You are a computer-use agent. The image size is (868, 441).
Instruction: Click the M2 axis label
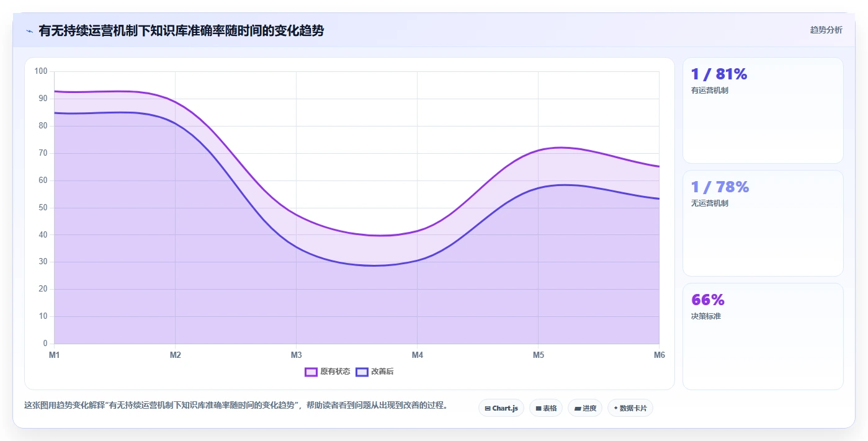175,355
